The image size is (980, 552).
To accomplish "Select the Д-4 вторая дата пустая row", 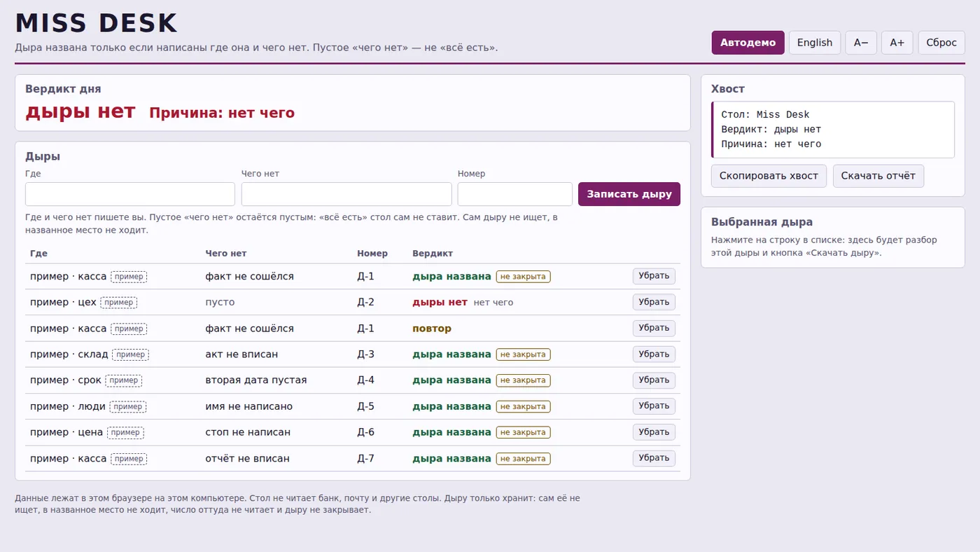I will (x=353, y=380).
